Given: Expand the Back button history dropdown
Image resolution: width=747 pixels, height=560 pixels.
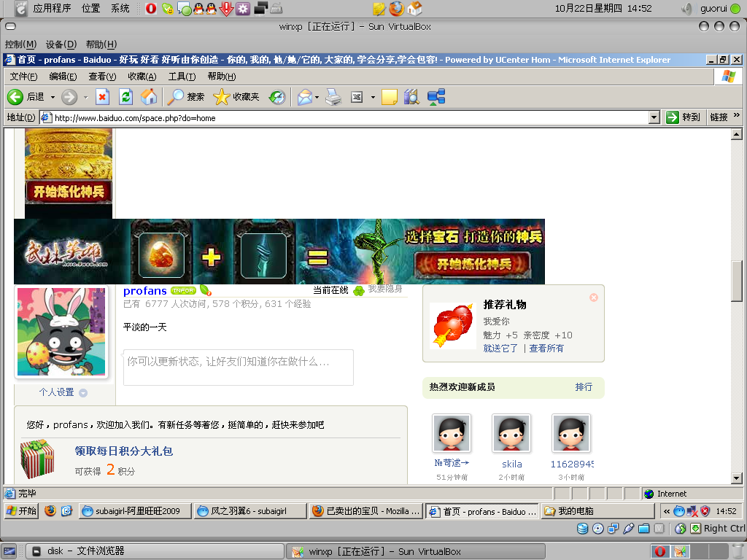Looking at the screenshot, I should [53, 97].
